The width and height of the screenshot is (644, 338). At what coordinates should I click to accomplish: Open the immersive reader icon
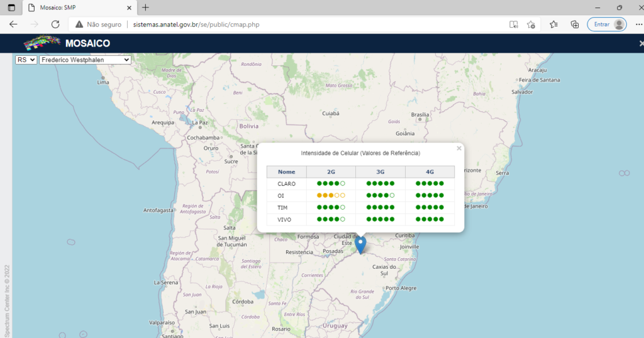click(513, 25)
